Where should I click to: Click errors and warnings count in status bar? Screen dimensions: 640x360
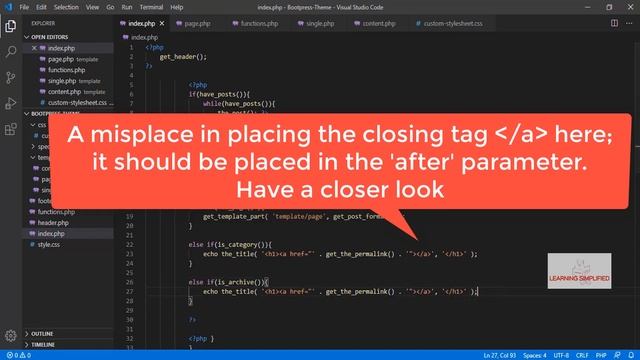click(x=19, y=356)
